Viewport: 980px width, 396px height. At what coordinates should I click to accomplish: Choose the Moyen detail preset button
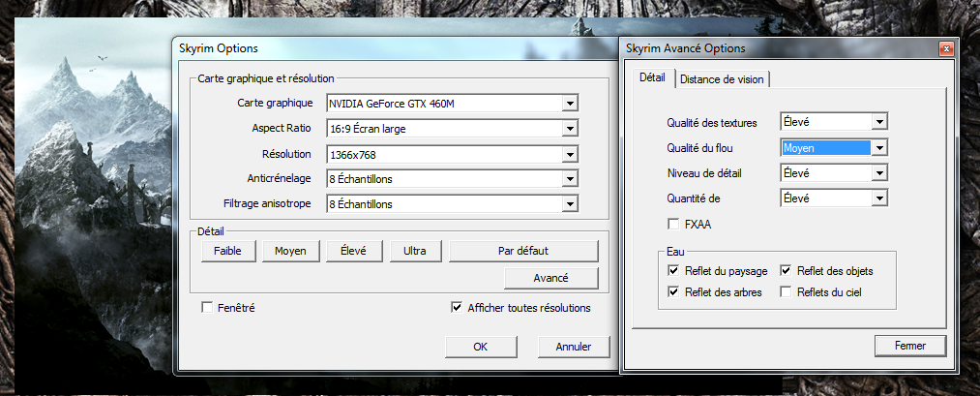(290, 251)
